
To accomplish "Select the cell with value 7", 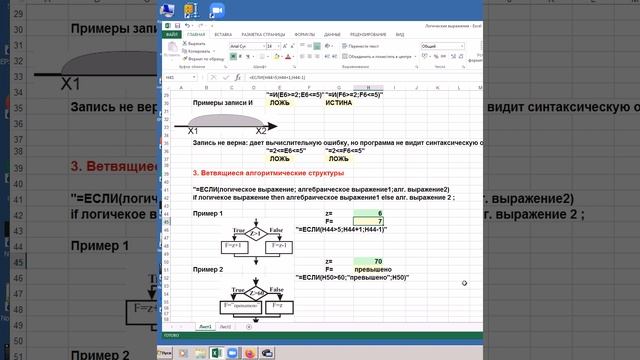I will [x=368, y=221].
